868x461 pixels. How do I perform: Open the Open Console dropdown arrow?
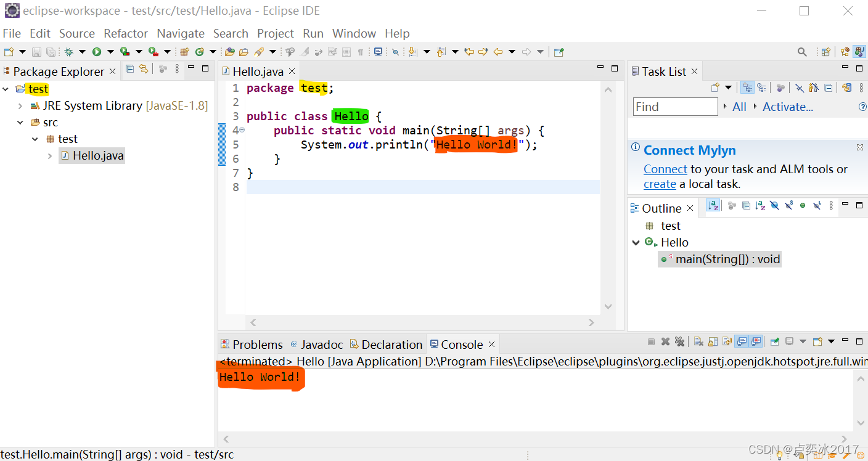click(831, 341)
